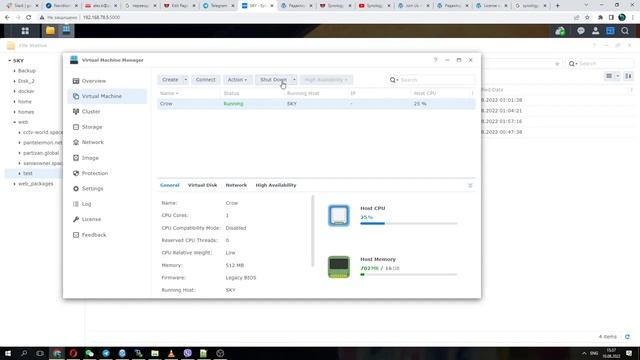Image resolution: width=640 pixels, height=360 pixels.
Task: Collapse the SKY tree root
Action: 9,60
